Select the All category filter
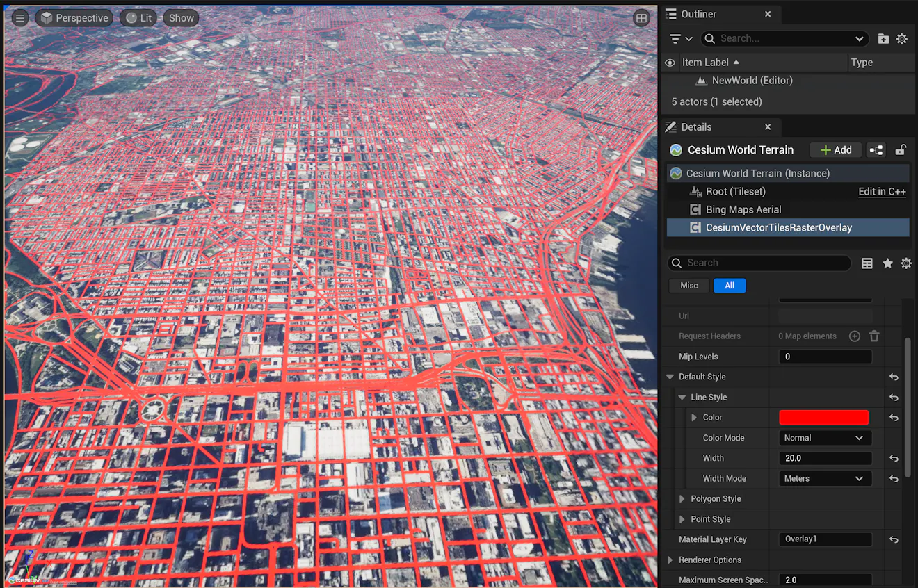Viewport: 918px width, 588px height. [730, 286]
